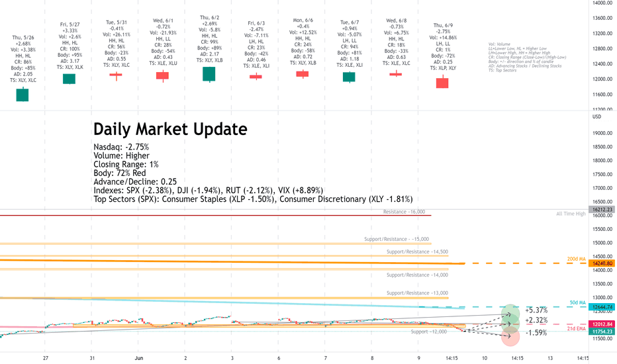This screenshot has width=617, height=364.
Task: Click the Wed 6/8 stats annotation
Action: [x=397, y=42]
